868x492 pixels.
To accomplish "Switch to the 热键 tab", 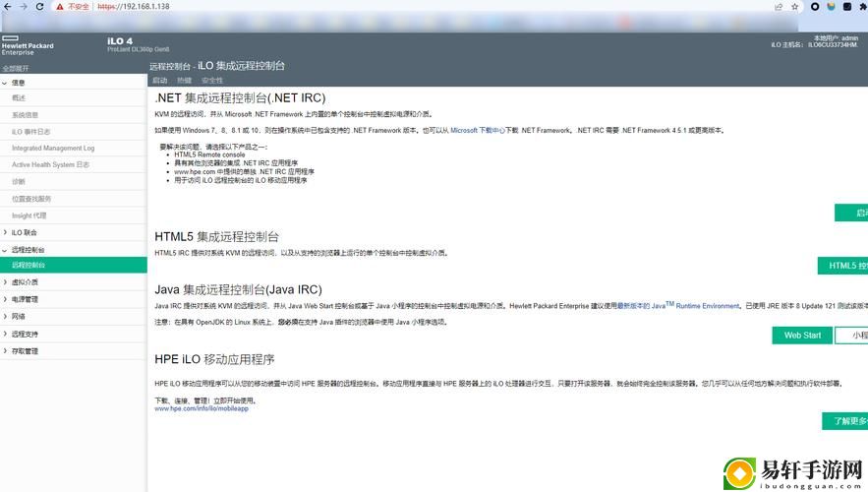I will coord(185,81).
